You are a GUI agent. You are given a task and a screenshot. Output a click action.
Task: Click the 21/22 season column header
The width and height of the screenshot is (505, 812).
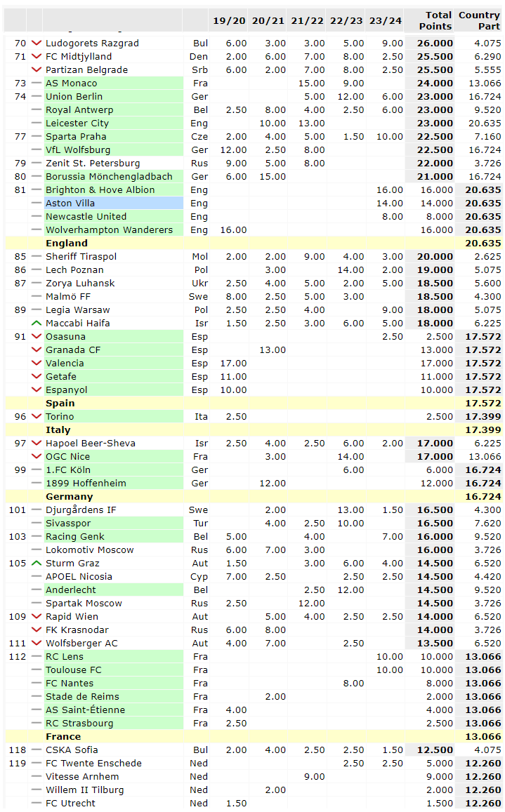point(307,21)
